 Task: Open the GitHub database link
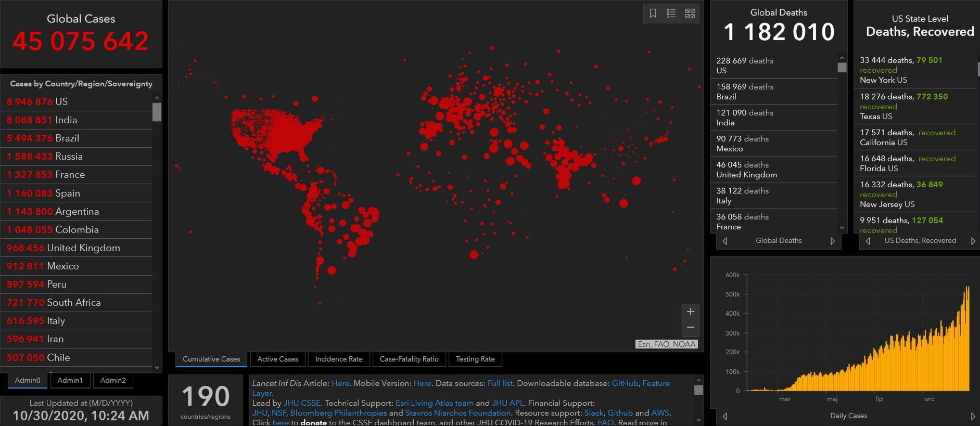tap(625, 383)
